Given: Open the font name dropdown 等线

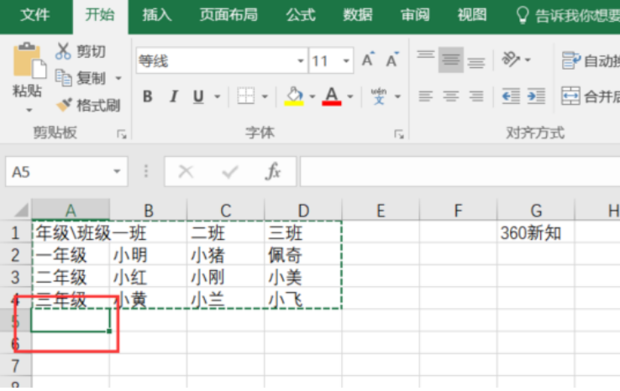Looking at the screenshot, I should 301,60.
